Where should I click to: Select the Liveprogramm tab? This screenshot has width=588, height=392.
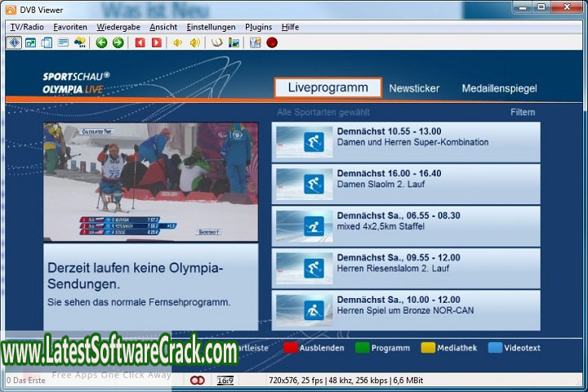(328, 87)
